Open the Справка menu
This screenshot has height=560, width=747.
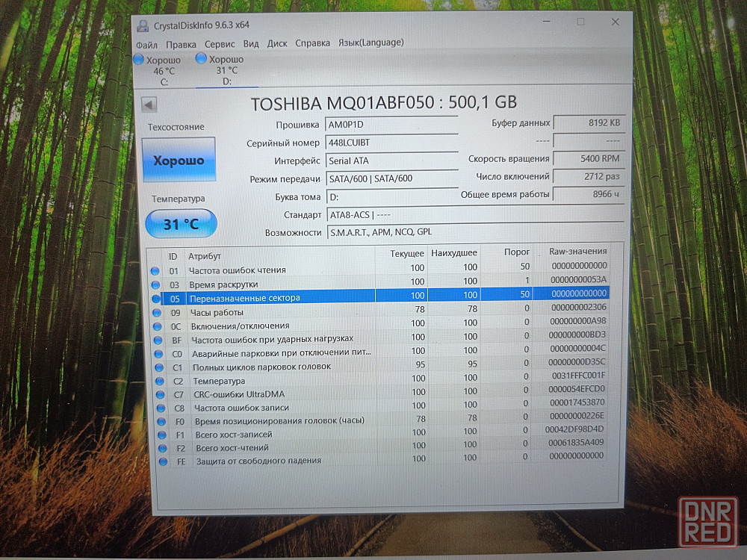click(312, 43)
